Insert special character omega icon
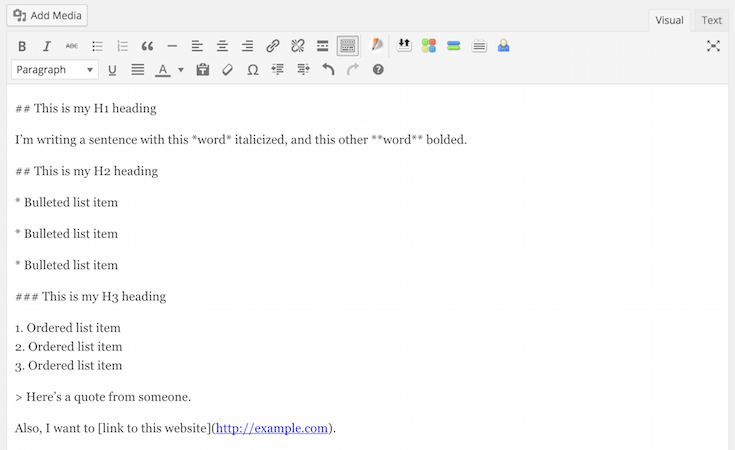Image resolution: width=735 pixels, height=450 pixels. coord(253,70)
